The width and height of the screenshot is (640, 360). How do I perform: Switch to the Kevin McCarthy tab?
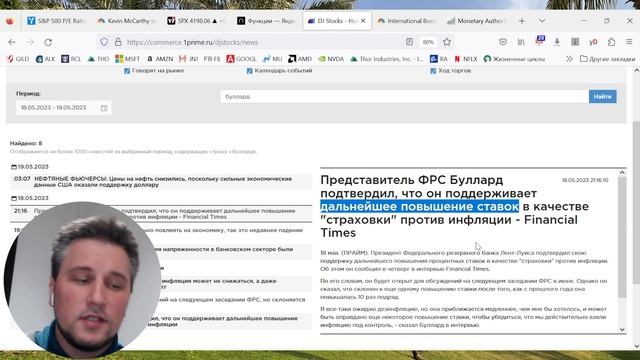127,21
